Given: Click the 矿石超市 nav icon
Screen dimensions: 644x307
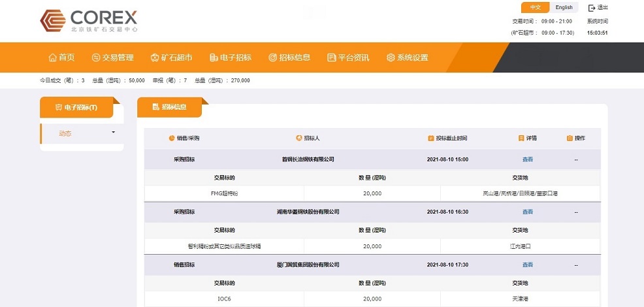Looking at the screenshot, I should [155, 57].
